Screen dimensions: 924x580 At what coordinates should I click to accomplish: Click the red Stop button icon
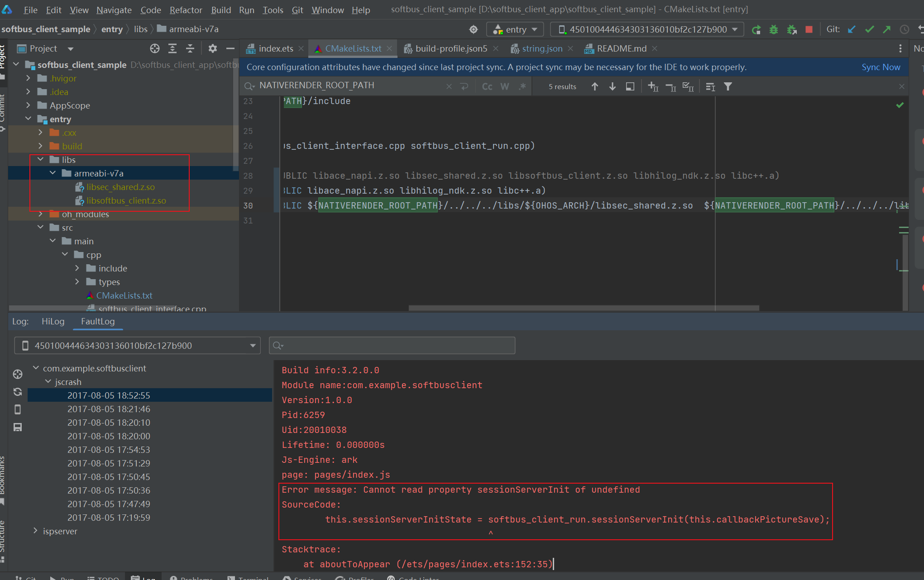point(809,29)
